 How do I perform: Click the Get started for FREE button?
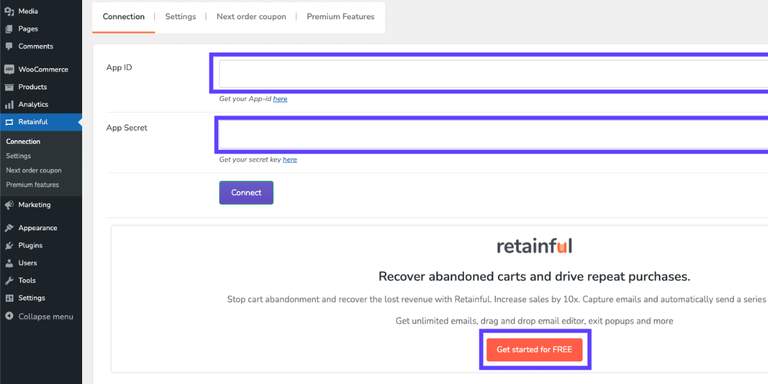tap(534, 350)
